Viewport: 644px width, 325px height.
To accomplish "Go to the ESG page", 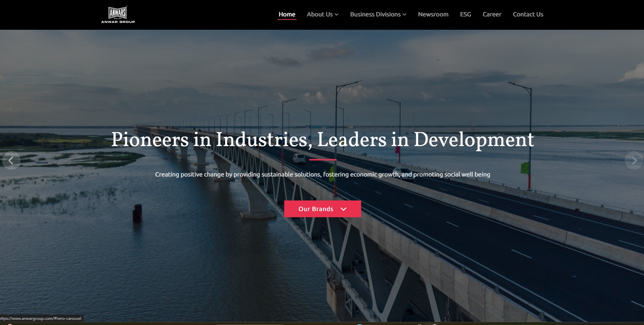I will tap(465, 14).
